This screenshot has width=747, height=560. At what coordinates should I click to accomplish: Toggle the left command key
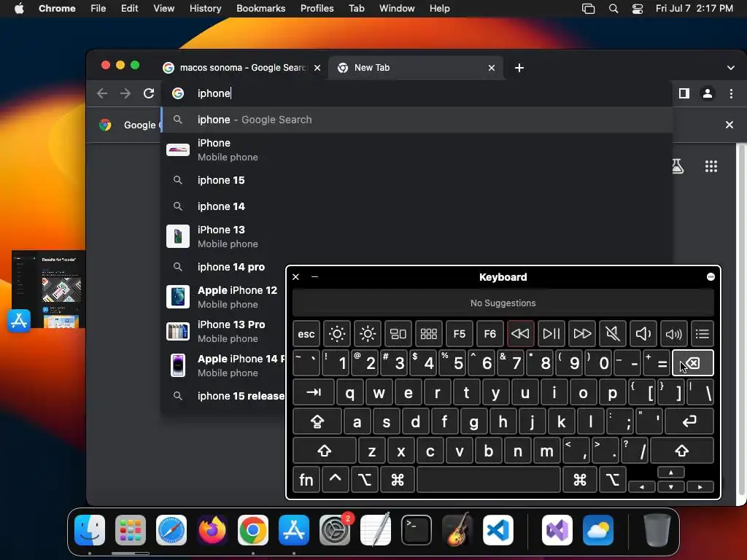(398, 480)
